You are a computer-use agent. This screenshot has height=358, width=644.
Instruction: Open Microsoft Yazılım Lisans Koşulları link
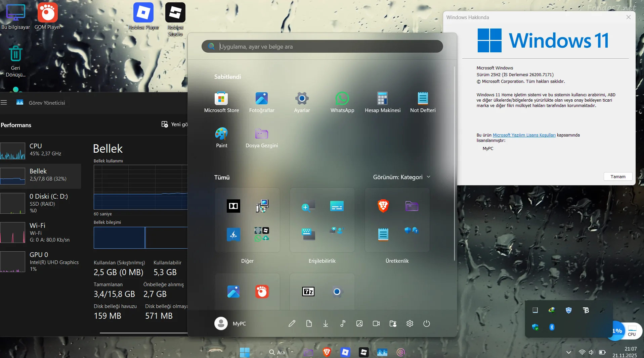524,135
